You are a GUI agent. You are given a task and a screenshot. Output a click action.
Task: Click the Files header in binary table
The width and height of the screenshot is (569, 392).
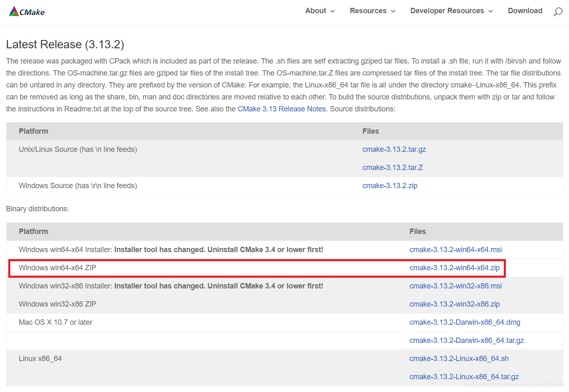tap(418, 231)
